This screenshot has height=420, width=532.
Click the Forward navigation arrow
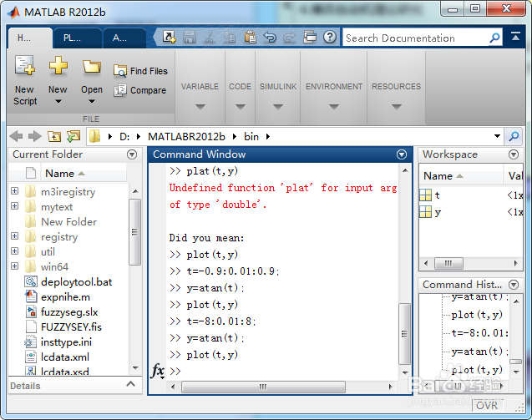34,136
